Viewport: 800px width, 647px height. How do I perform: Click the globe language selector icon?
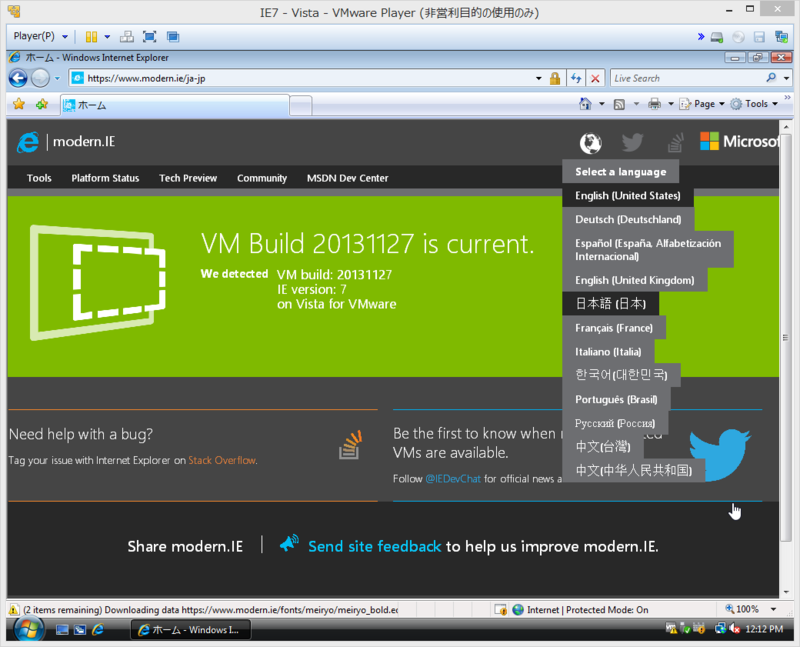(x=590, y=143)
